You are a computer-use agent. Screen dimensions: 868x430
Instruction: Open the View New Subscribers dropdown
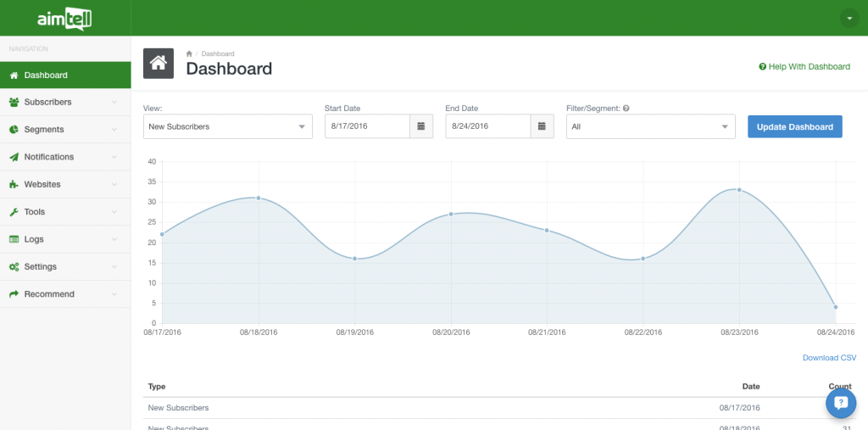pos(227,126)
